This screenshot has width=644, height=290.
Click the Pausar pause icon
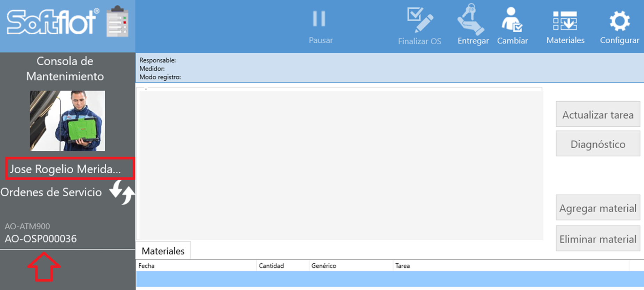click(x=319, y=19)
